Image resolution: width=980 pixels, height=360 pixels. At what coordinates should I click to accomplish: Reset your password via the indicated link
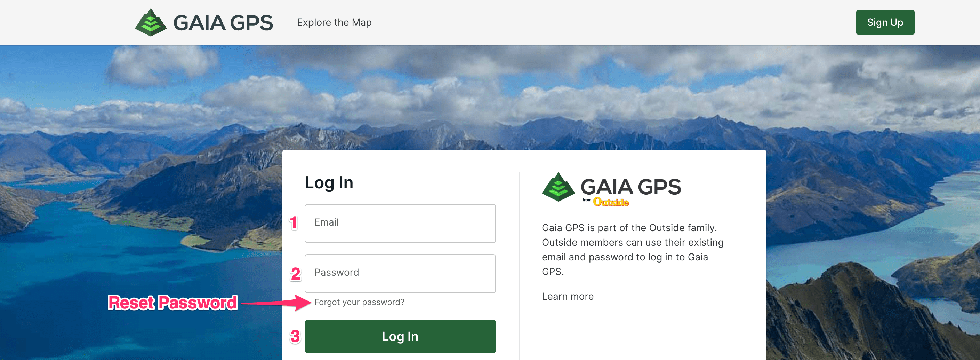point(360,302)
